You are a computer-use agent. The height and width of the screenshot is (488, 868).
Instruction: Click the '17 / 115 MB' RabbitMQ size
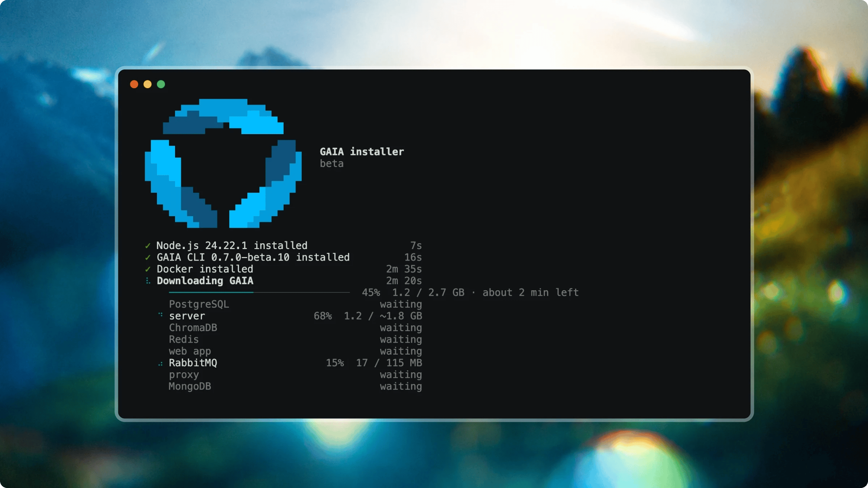(389, 363)
